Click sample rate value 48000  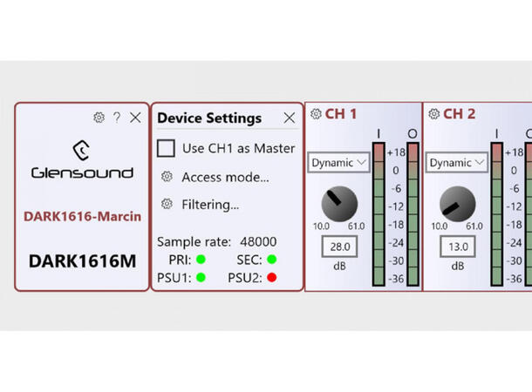[x=258, y=242]
